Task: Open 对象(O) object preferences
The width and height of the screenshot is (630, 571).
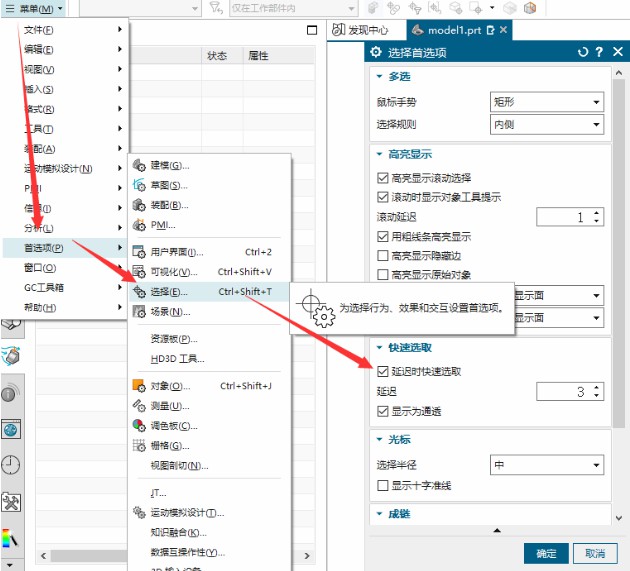Action: pos(168,386)
